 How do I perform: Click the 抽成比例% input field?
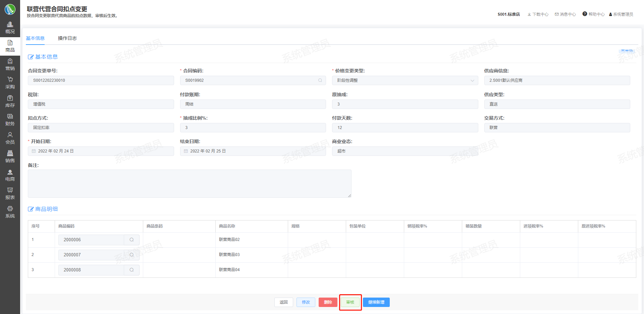click(x=253, y=128)
